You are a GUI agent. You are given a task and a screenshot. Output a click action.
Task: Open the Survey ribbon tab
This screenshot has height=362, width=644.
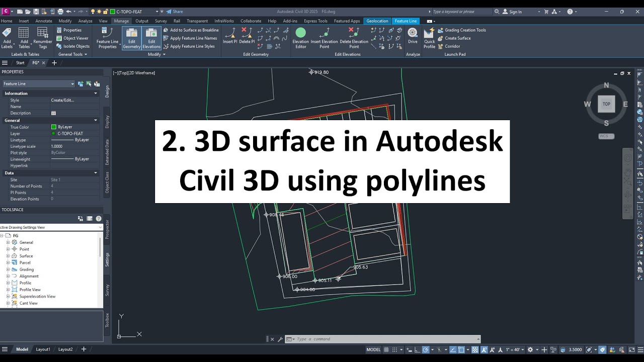(161, 21)
